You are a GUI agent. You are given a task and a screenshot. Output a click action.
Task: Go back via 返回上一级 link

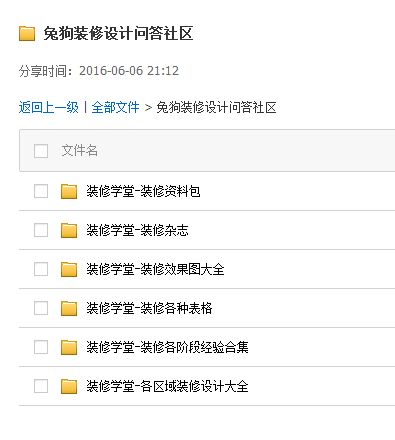[49, 107]
